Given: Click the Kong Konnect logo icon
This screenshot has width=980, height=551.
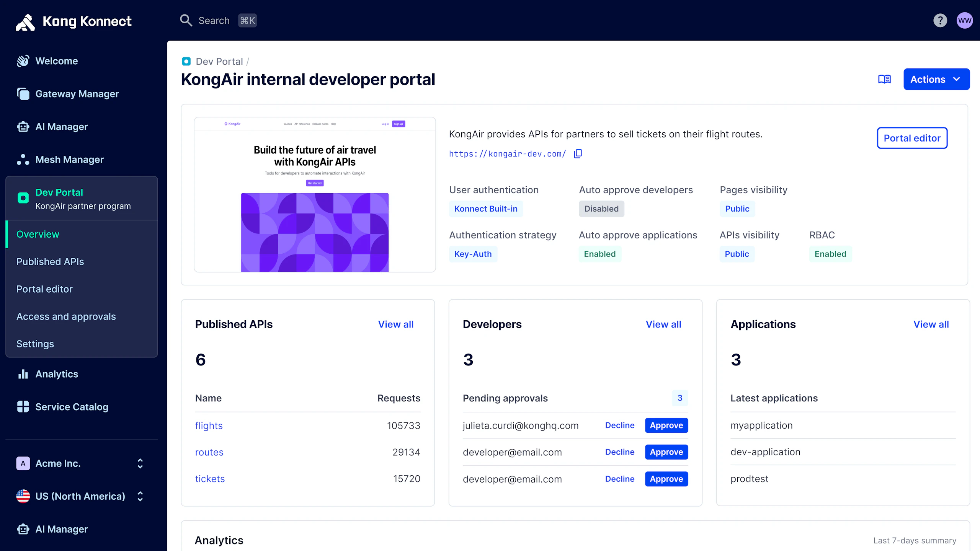Looking at the screenshot, I should (25, 21).
